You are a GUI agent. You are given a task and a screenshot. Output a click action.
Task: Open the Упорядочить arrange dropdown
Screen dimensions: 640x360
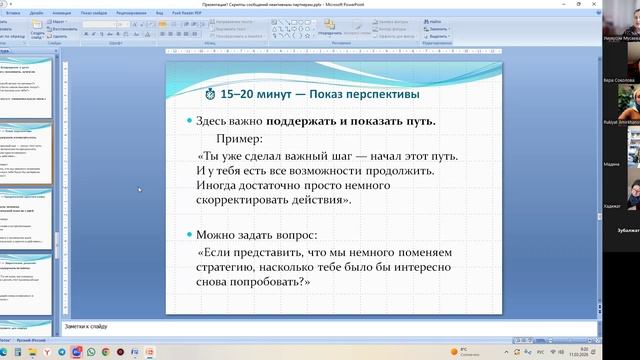tap(330, 28)
